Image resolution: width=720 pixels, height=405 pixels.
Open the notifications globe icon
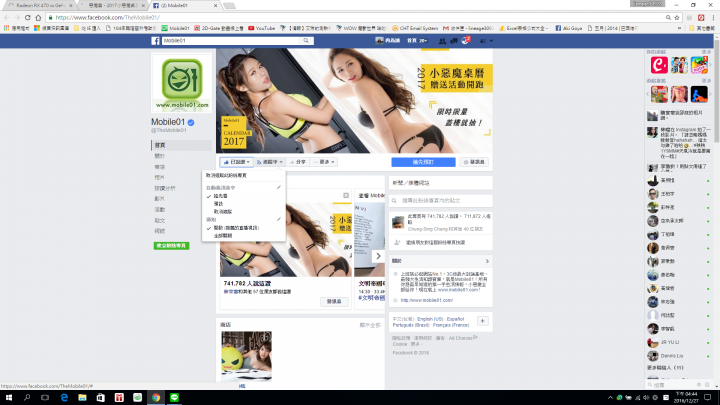[465, 41]
